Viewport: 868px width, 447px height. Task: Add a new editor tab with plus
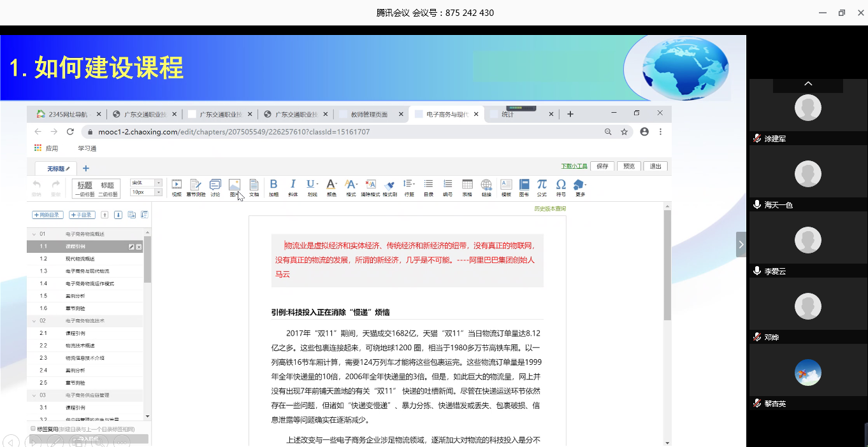[x=86, y=168]
